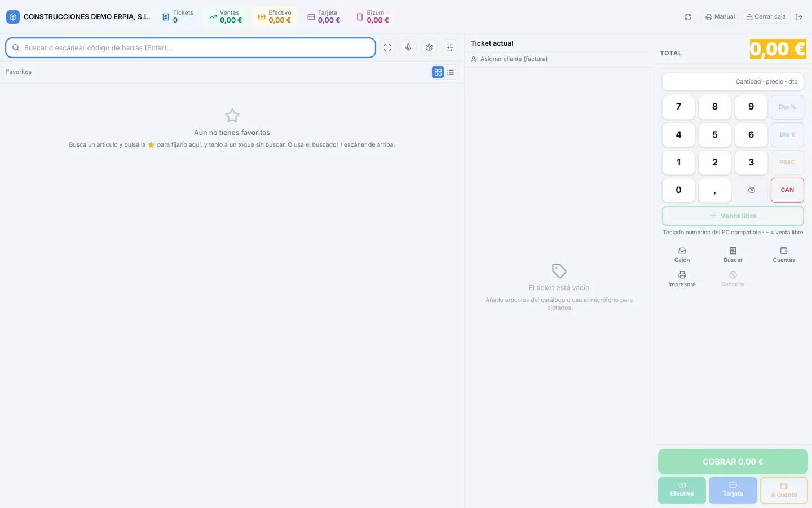812x508 pixels.
Task: Tap keypad number 7
Action: (678, 107)
